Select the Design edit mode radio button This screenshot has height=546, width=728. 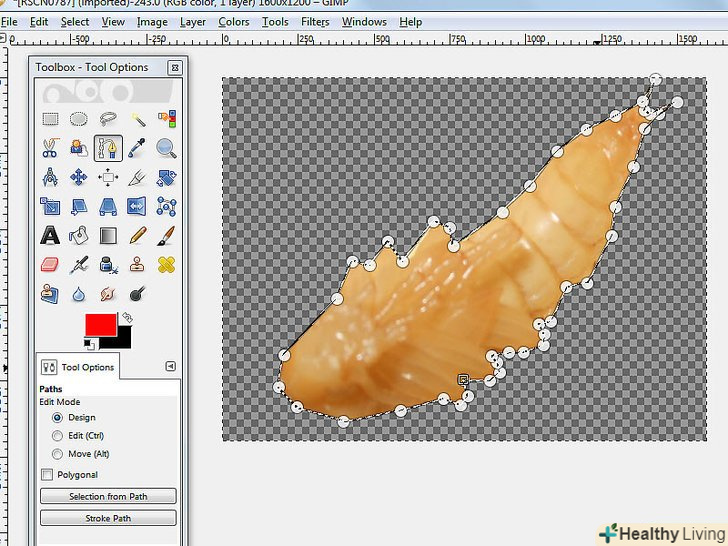click(57, 417)
